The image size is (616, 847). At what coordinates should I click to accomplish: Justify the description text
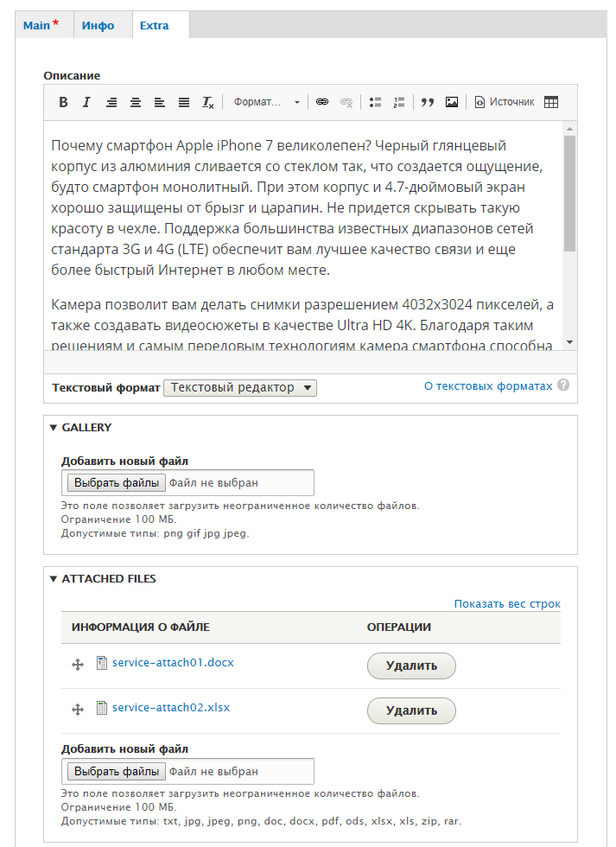point(184,102)
